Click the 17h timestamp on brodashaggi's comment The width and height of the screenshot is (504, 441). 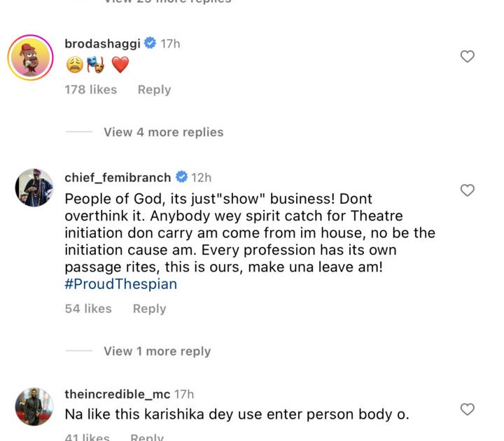click(170, 43)
